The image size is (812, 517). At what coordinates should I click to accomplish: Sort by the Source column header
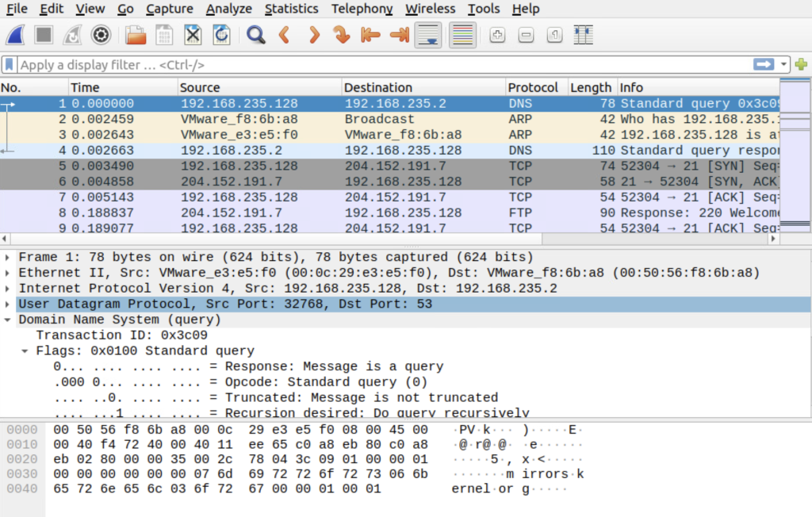click(259, 87)
